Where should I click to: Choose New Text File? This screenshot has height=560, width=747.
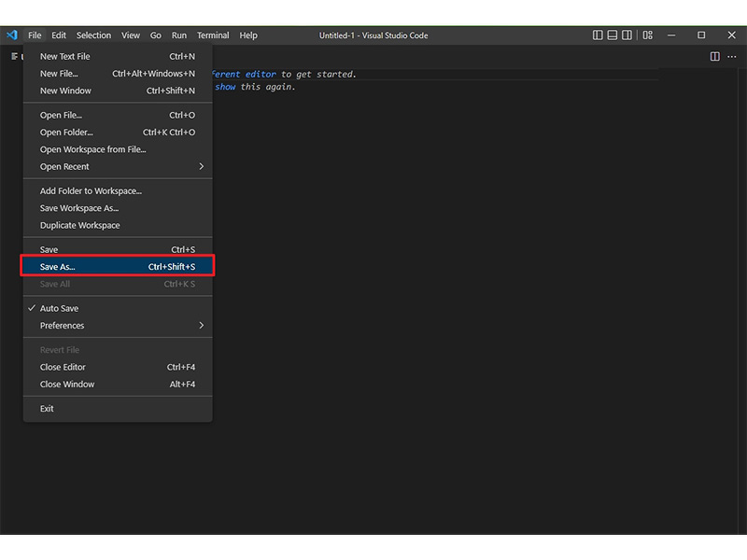[x=118, y=56]
